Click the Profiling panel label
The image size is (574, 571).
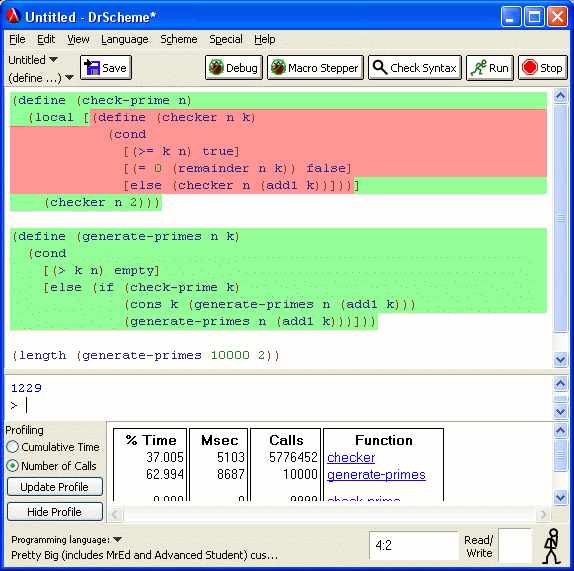click(25, 430)
